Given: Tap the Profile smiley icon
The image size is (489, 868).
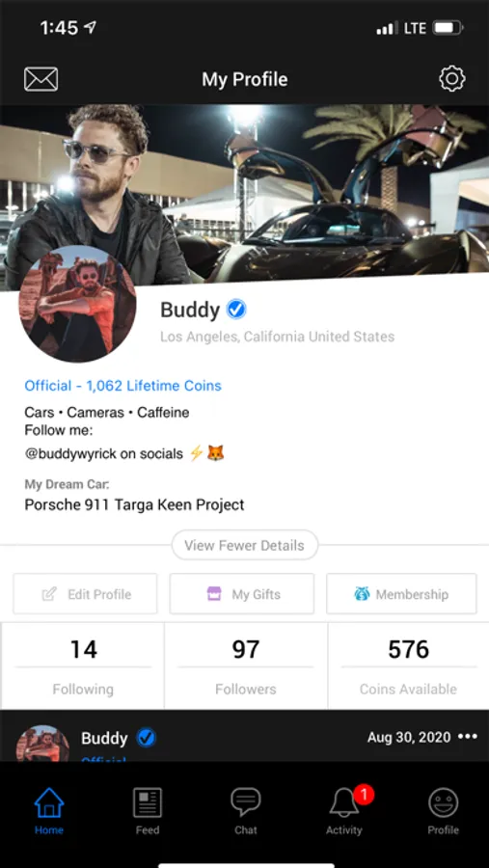Looking at the screenshot, I should [x=443, y=810].
